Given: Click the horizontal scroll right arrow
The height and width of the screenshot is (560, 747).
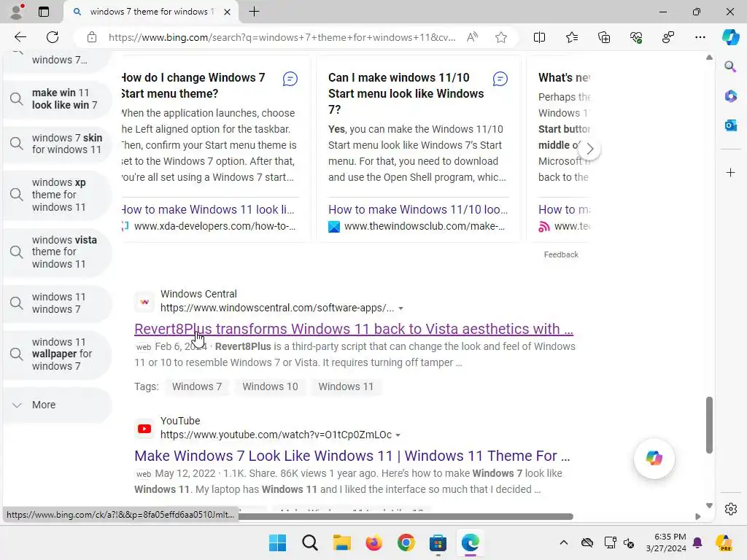Looking at the screenshot, I should coord(698,516).
